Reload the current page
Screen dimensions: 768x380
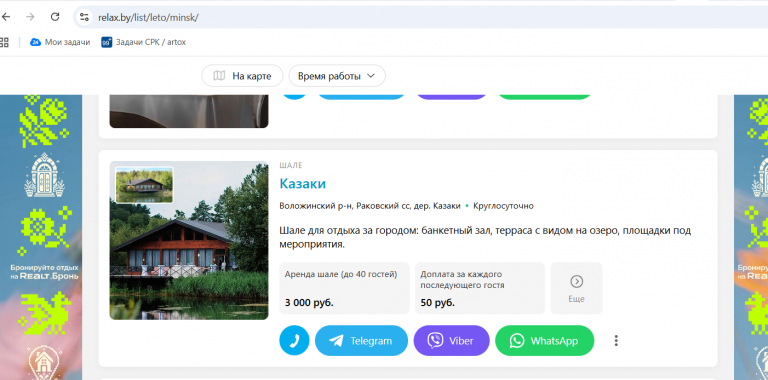[55, 17]
